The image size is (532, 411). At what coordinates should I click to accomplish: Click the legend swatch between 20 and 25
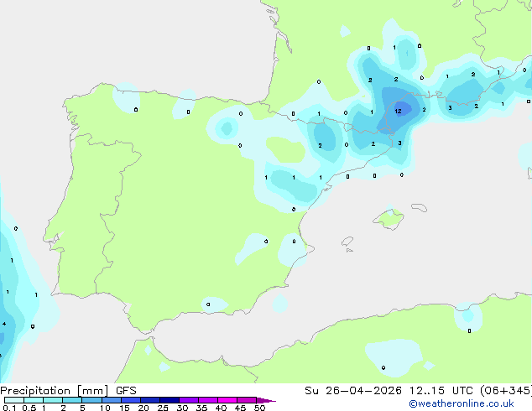pos(150,400)
